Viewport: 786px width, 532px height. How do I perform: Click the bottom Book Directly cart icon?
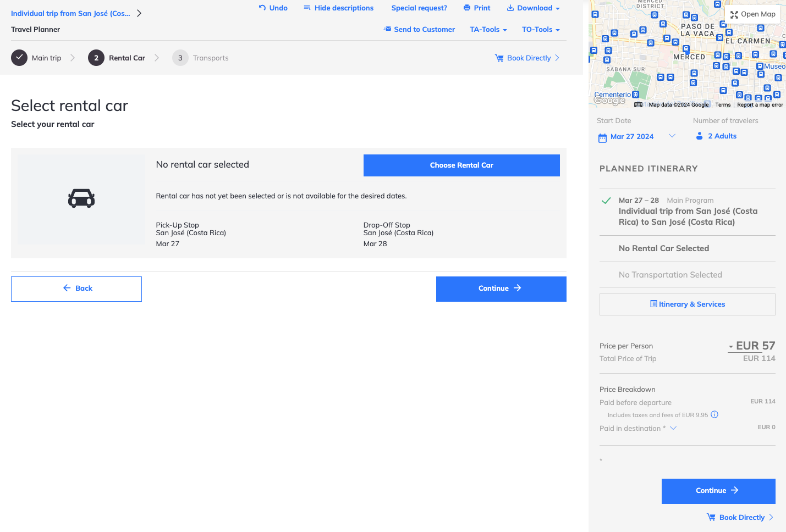pyautogui.click(x=711, y=517)
